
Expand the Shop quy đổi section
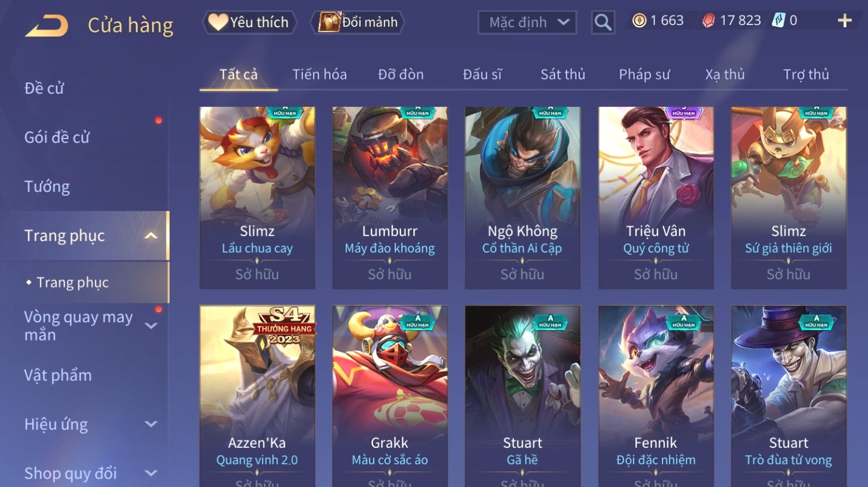click(151, 473)
